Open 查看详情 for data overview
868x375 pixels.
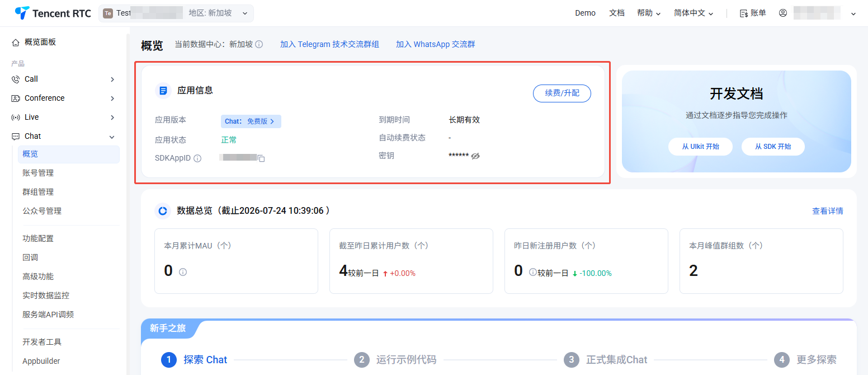[828, 211]
